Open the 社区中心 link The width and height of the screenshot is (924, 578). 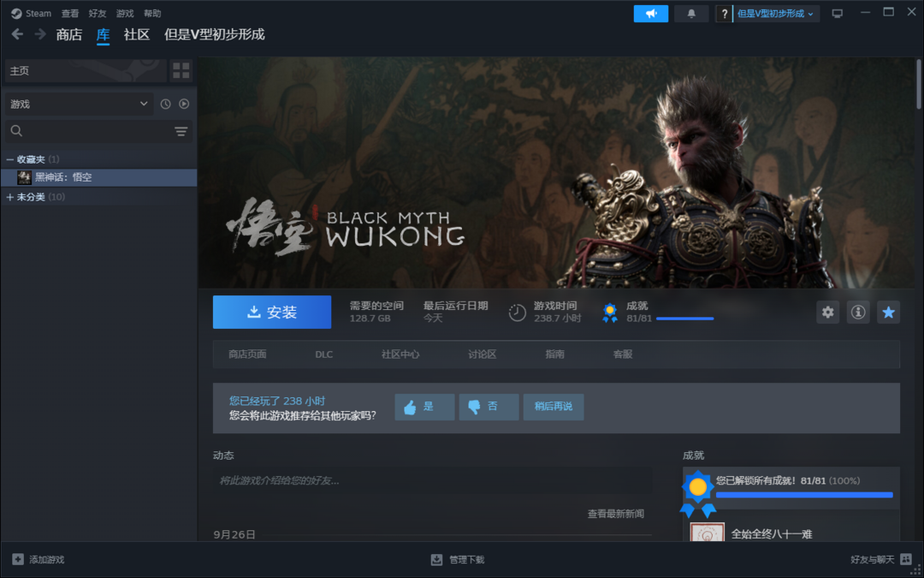(400, 355)
